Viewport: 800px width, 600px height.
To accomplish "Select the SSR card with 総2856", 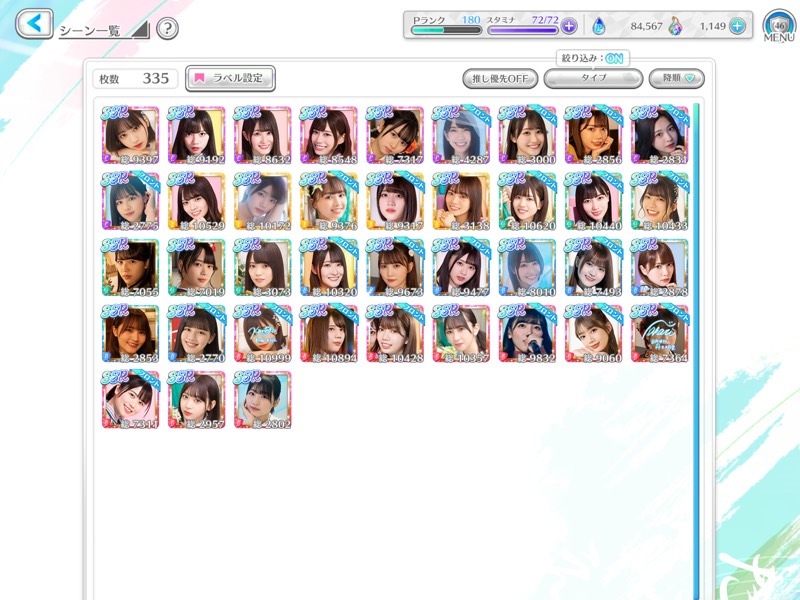I will [593, 135].
